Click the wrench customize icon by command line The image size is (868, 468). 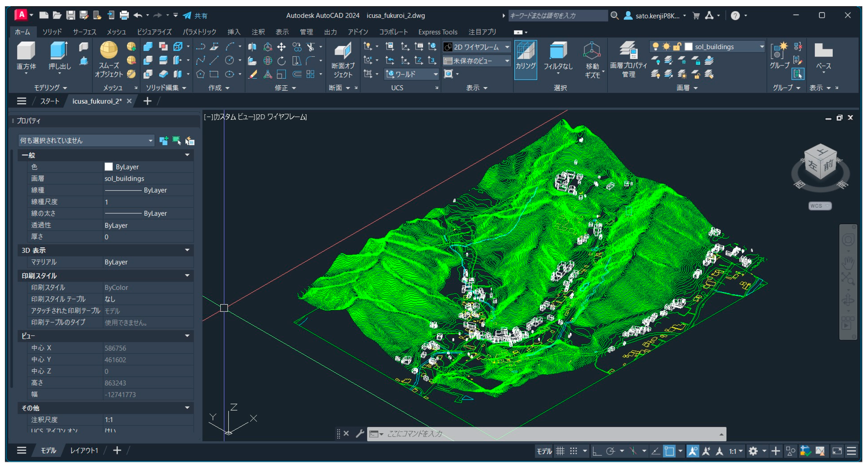(360, 433)
